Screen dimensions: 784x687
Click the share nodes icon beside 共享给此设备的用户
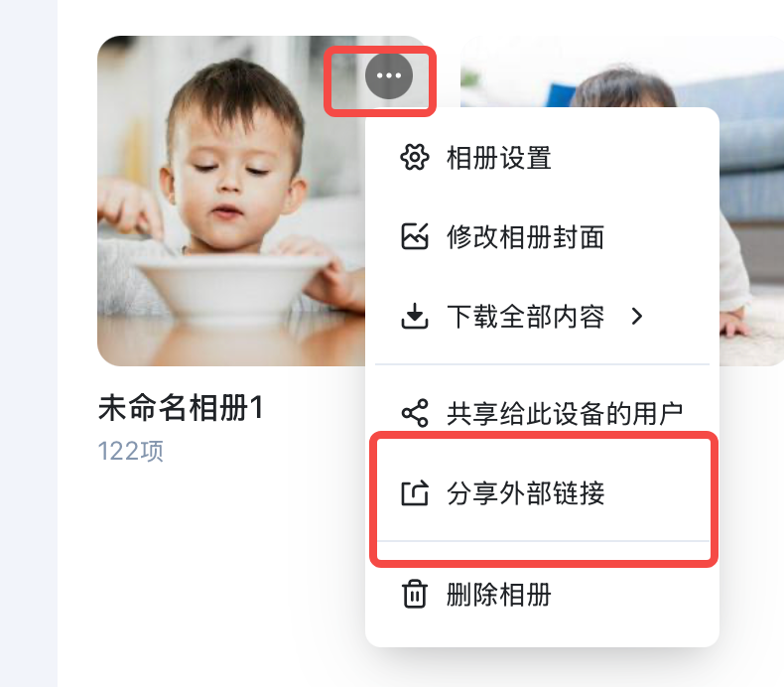[415, 413]
